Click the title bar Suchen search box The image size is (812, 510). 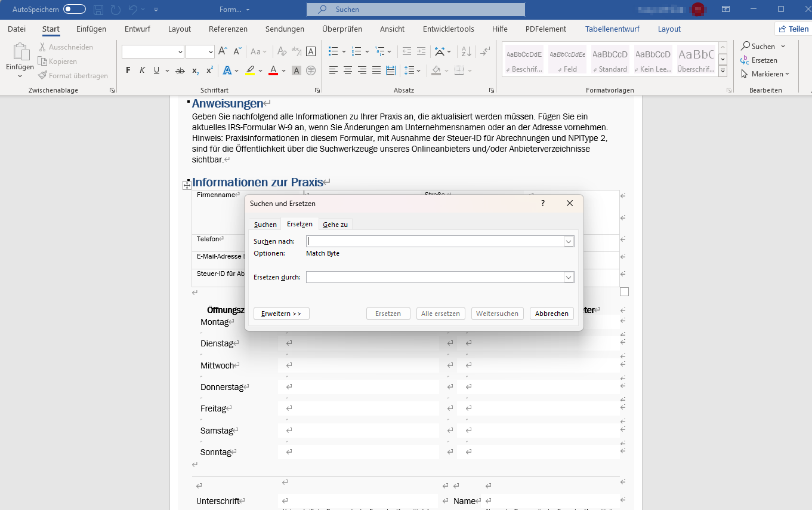click(x=416, y=10)
